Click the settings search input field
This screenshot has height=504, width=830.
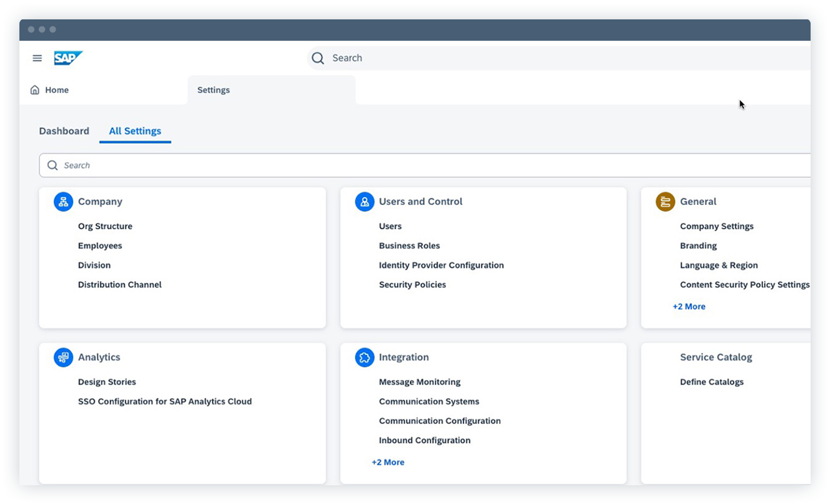(259, 165)
